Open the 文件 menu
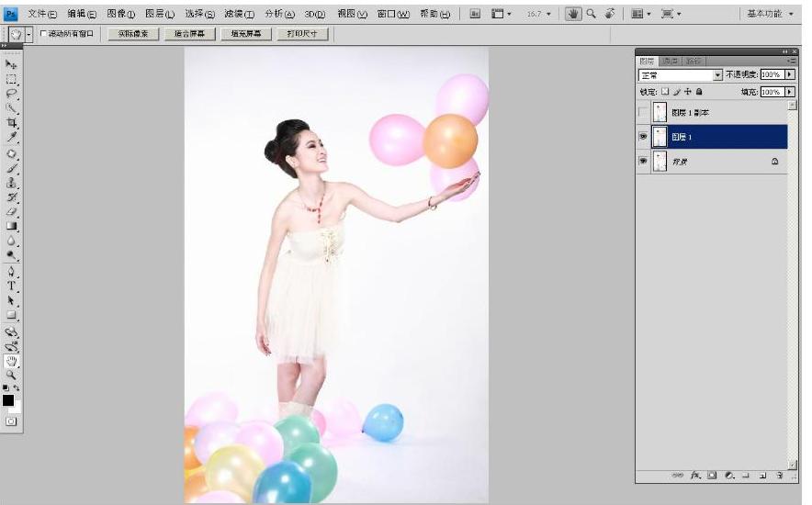The height and width of the screenshot is (505, 812). click(x=42, y=14)
